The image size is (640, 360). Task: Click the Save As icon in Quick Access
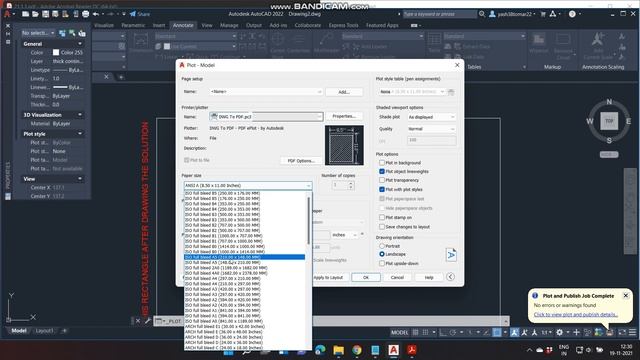(55, 14)
